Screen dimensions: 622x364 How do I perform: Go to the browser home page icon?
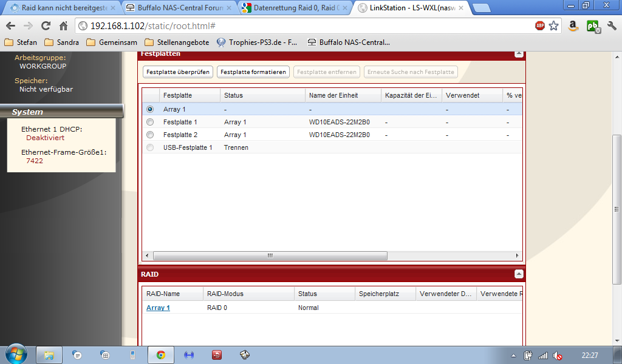click(x=63, y=26)
